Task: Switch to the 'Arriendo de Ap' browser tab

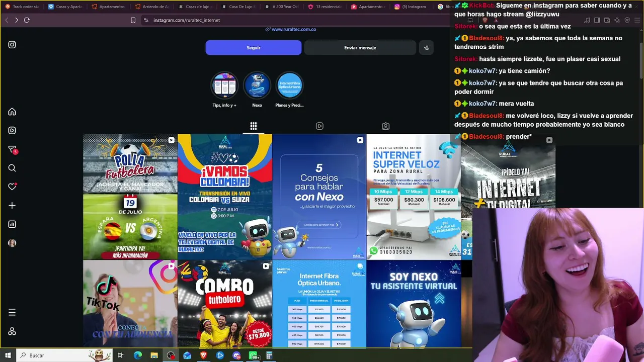Action: pyautogui.click(x=152, y=7)
